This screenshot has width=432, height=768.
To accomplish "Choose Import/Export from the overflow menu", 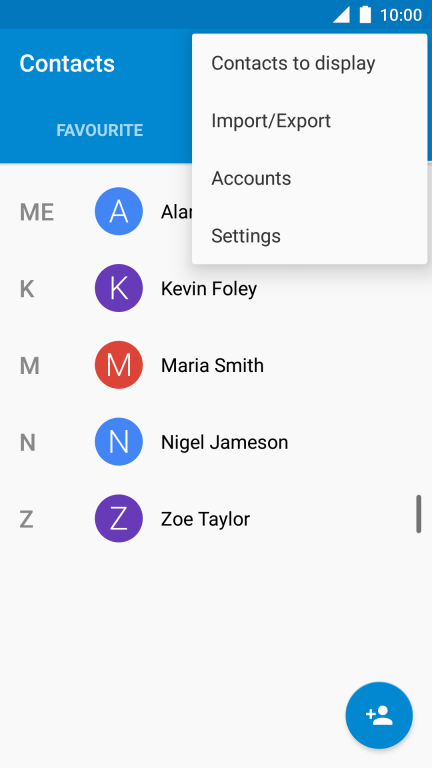I will point(310,120).
